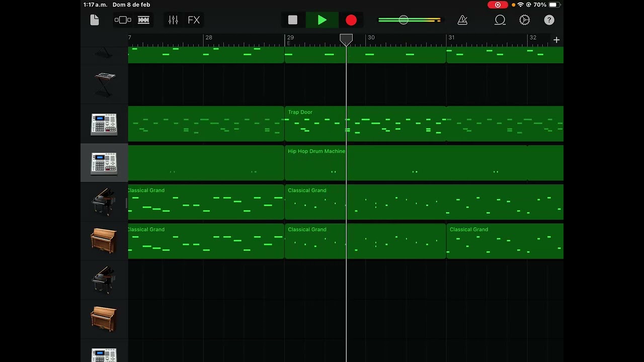The width and height of the screenshot is (644, 362).
Task: Open the help question mark button
Action: (549, 20)
